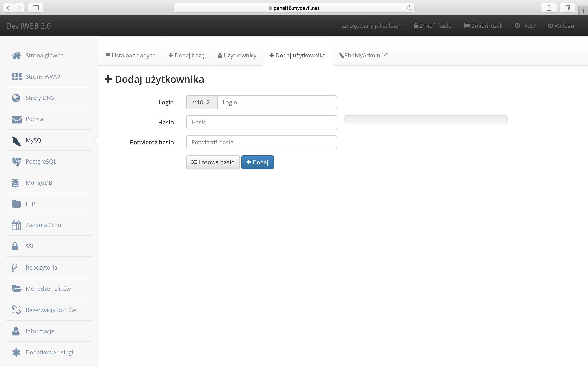Viewport: 588px width, 367px height.
Task: Click the Wyloguj power icon
Action: [551, 25]
